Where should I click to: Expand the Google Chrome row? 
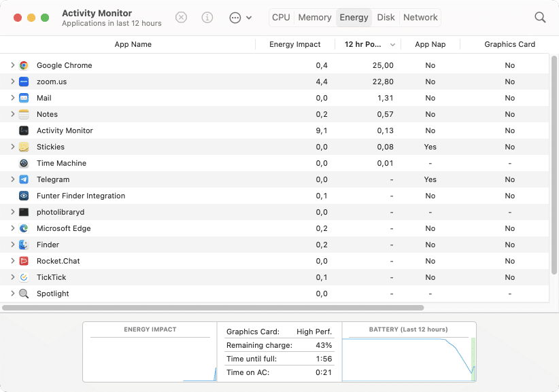click(x=12, y=65)
